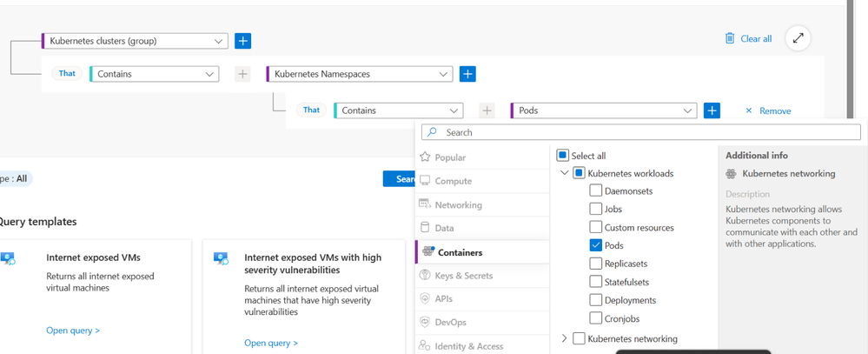Click the cylinder icon for Data
This screenshot has height=354, width=868.
425,228
